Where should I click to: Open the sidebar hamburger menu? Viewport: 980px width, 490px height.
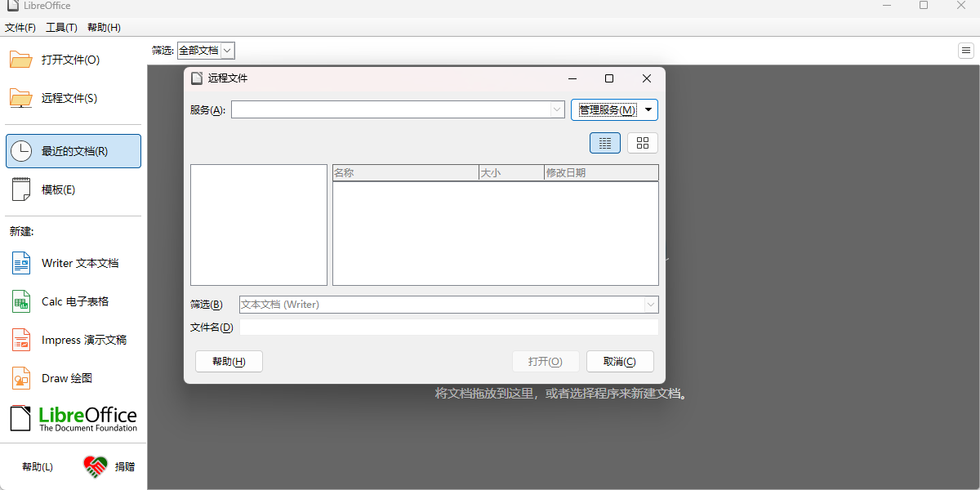point(966,50)
